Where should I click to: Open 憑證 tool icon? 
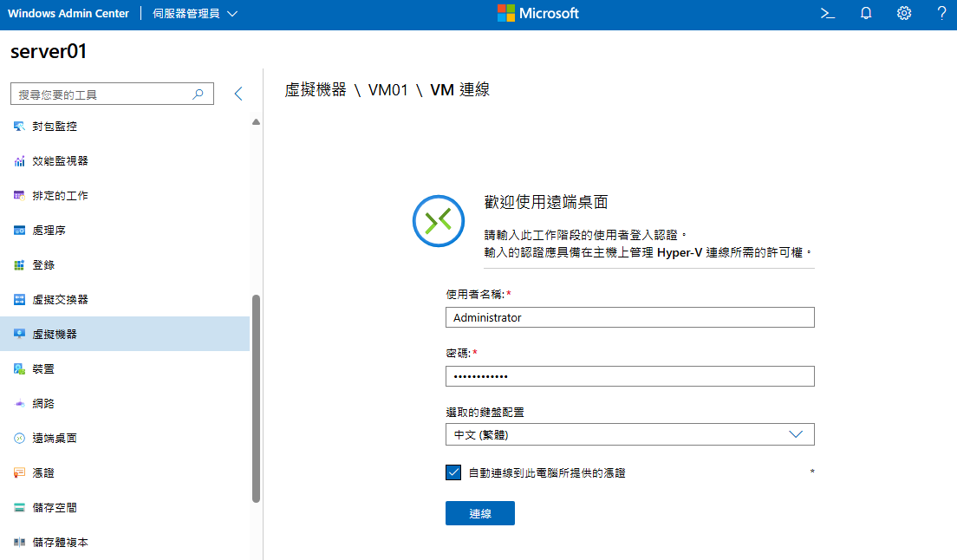[20, 472]
